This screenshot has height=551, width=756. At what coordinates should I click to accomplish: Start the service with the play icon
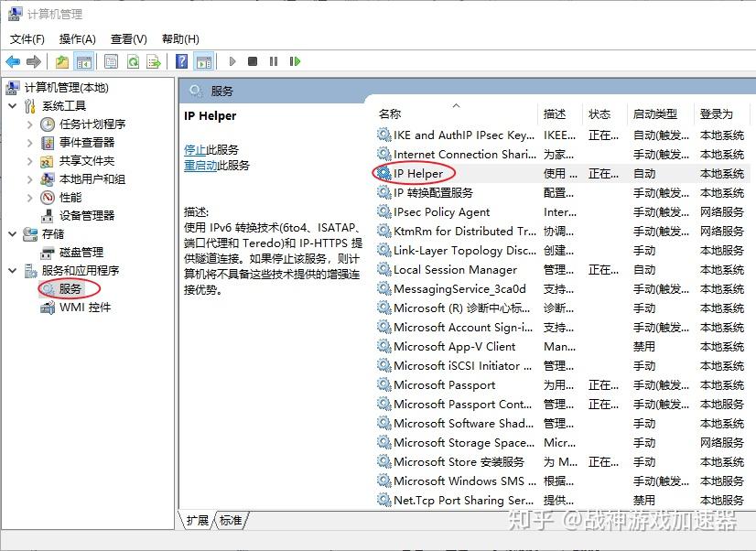tap(232, 61)
